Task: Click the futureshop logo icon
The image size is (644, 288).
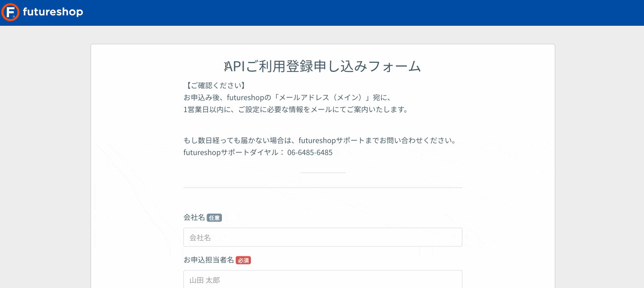Action: (10, 12)
